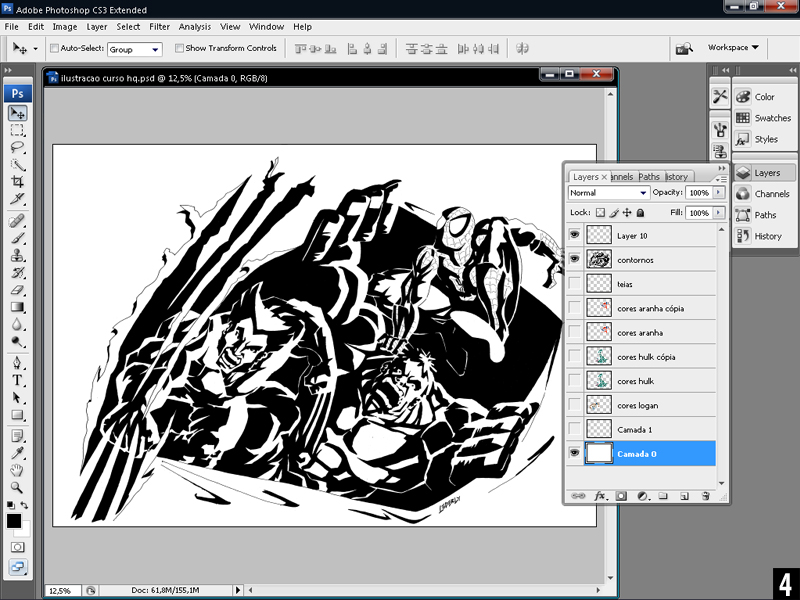
Task: Click the black foreground color swatch
Action: point(14,521)
